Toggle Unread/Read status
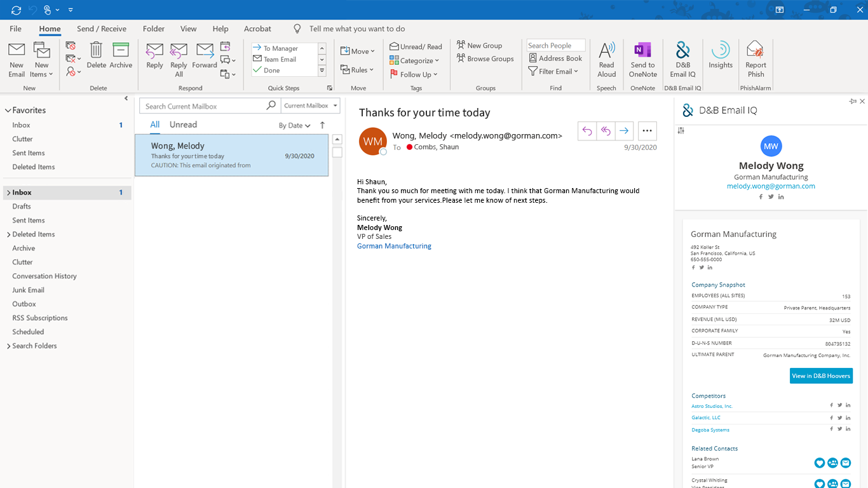868x488 pixels. (416, 46)
